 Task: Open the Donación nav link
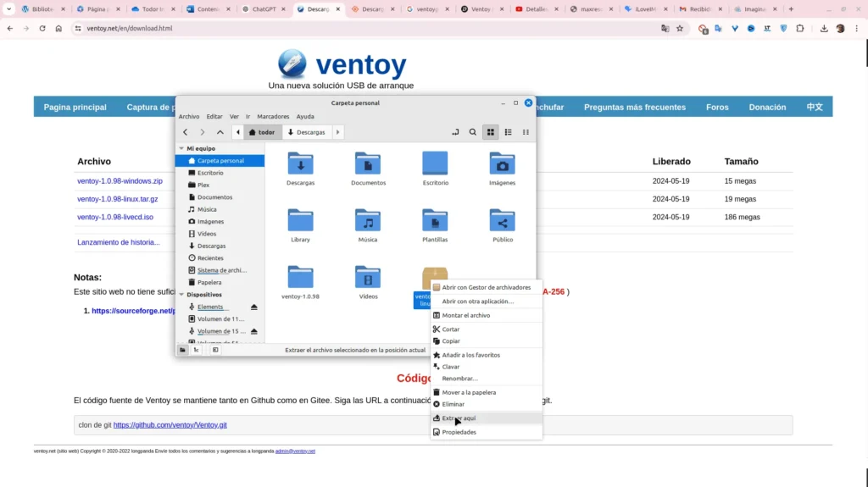tap(767, 107)
